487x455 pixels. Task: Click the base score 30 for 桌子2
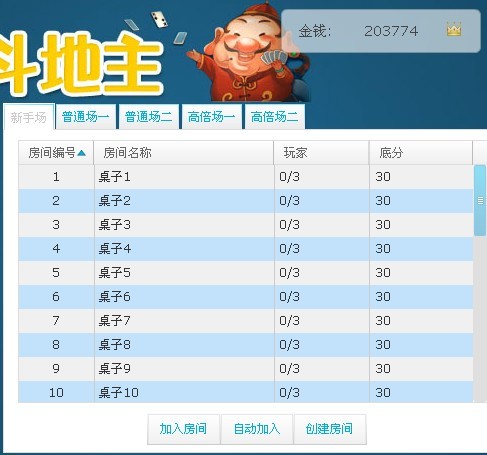coord(421,201)
